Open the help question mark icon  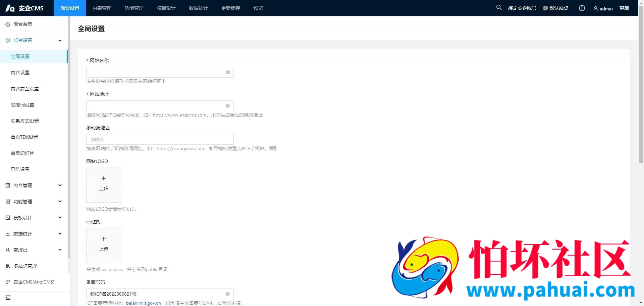(x=582, y=8)
